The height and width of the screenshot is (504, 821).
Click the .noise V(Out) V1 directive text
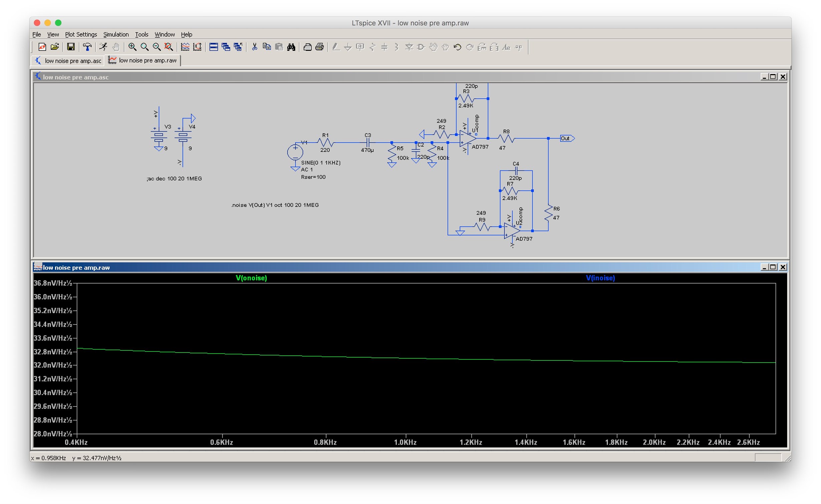(x=275, y=205)
